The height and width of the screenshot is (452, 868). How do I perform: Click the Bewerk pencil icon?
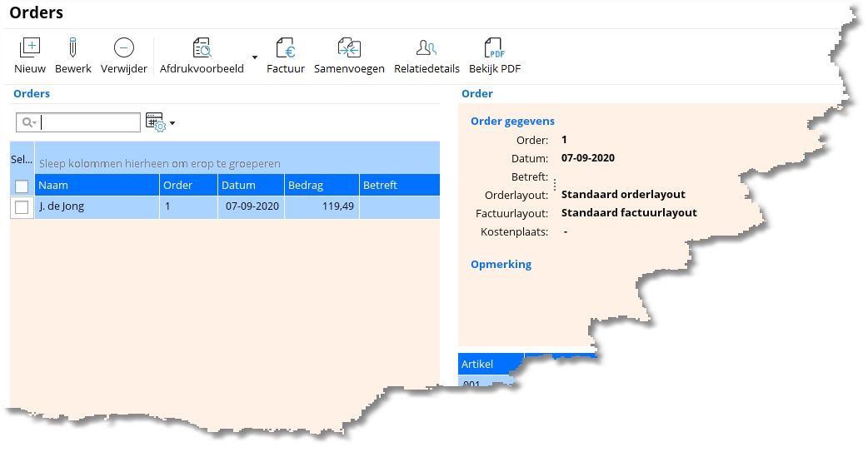click(72, 48)
